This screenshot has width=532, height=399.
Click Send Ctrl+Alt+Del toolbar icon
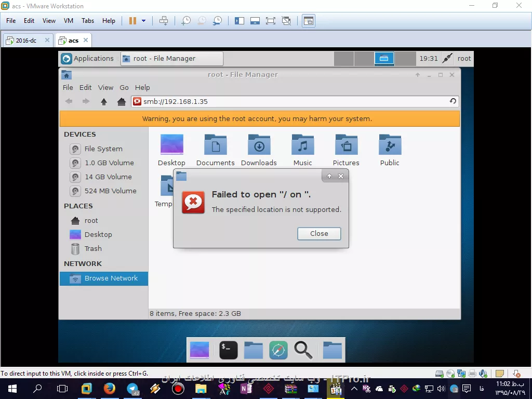[164, 21]
